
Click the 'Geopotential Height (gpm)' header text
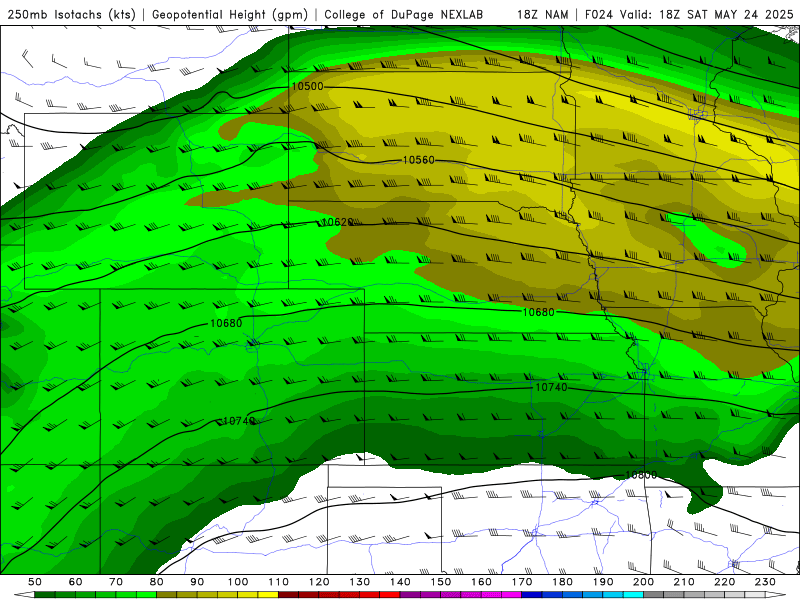click(x=230, y=14)
